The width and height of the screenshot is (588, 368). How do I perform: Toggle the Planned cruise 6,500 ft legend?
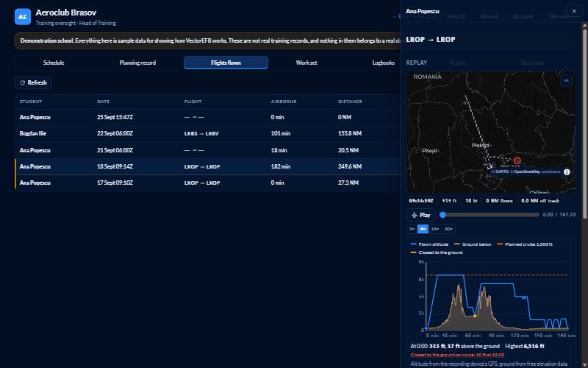524,244
